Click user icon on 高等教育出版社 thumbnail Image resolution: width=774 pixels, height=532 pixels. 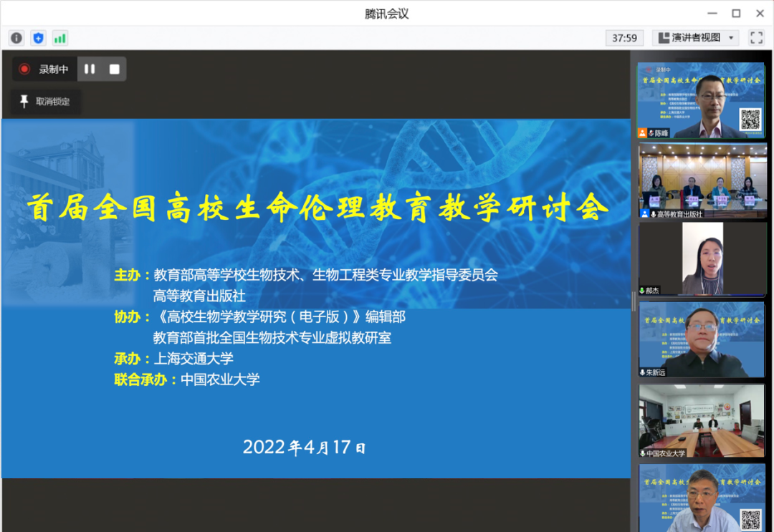pos(645,214)
